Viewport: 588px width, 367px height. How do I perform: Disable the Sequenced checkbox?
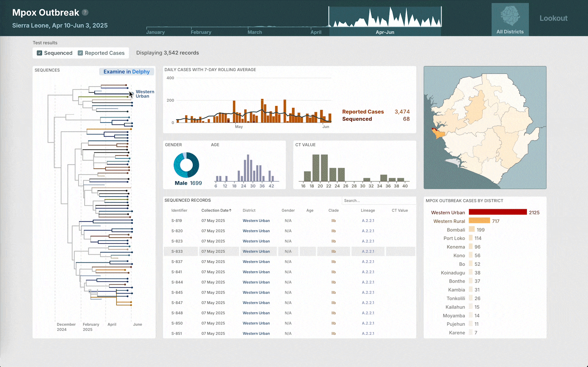coord(39,53)
